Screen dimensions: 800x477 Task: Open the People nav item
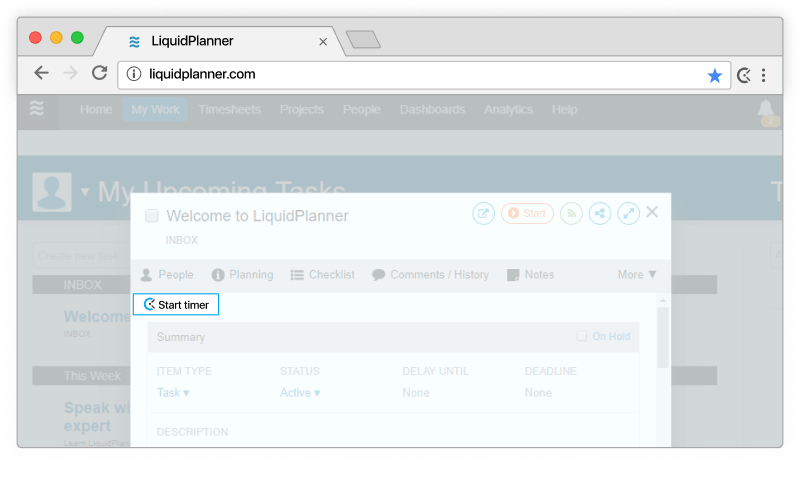(361, 110)
